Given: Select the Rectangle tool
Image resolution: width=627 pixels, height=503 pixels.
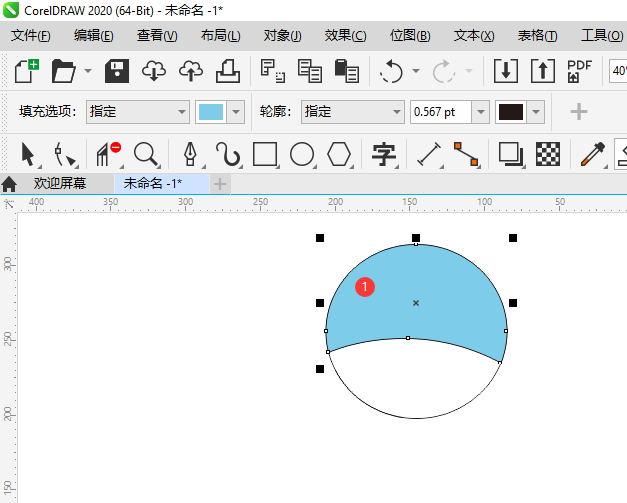Looking at the screenshot, I should [265, 154].
